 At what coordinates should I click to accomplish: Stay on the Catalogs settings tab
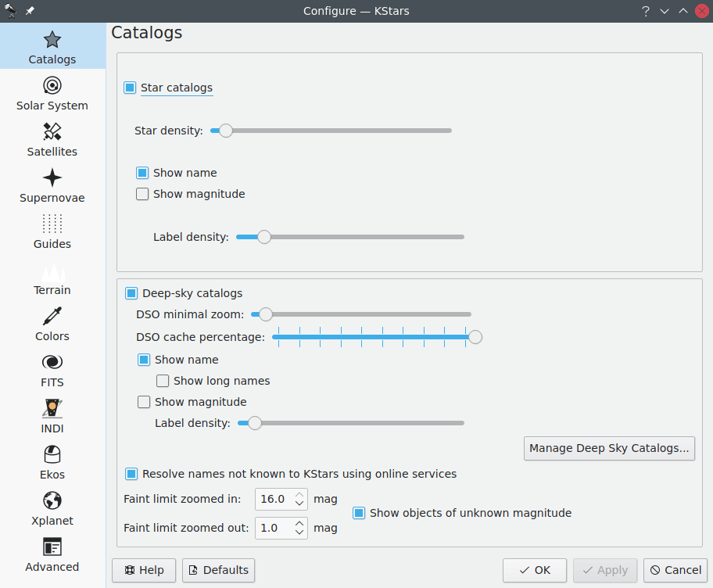(52, 46)
